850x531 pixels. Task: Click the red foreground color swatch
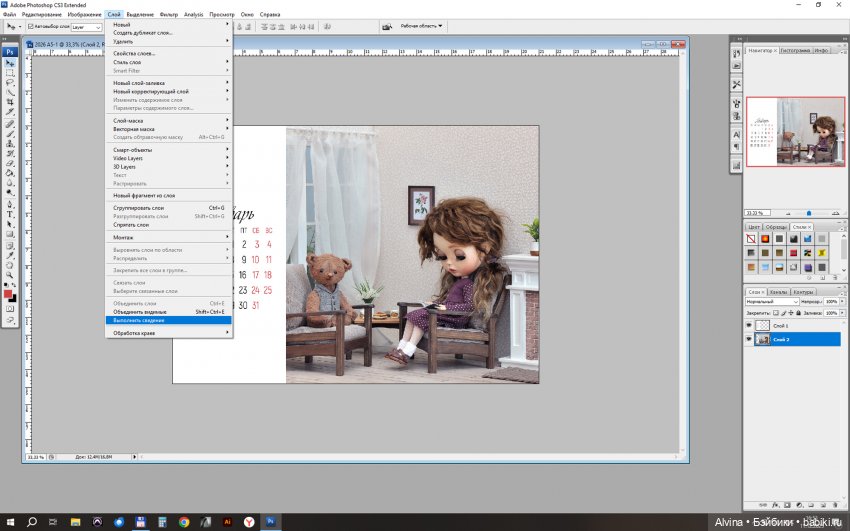click(x=8, y=294)
